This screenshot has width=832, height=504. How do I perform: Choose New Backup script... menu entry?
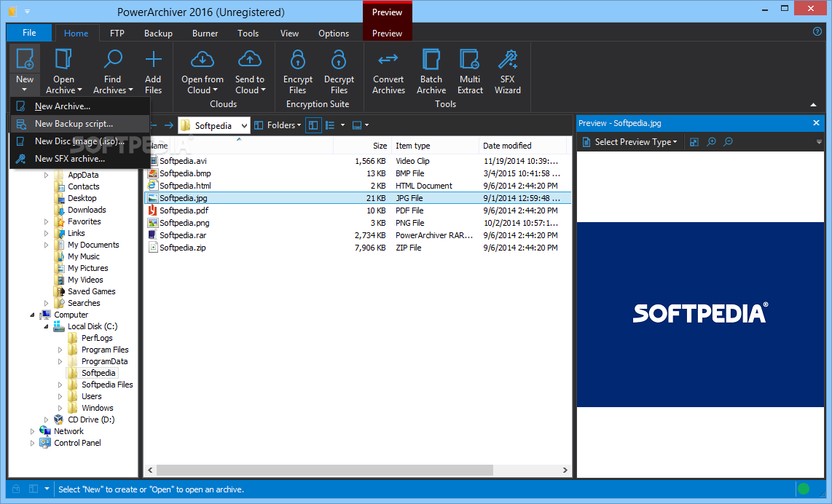[80, 124]
